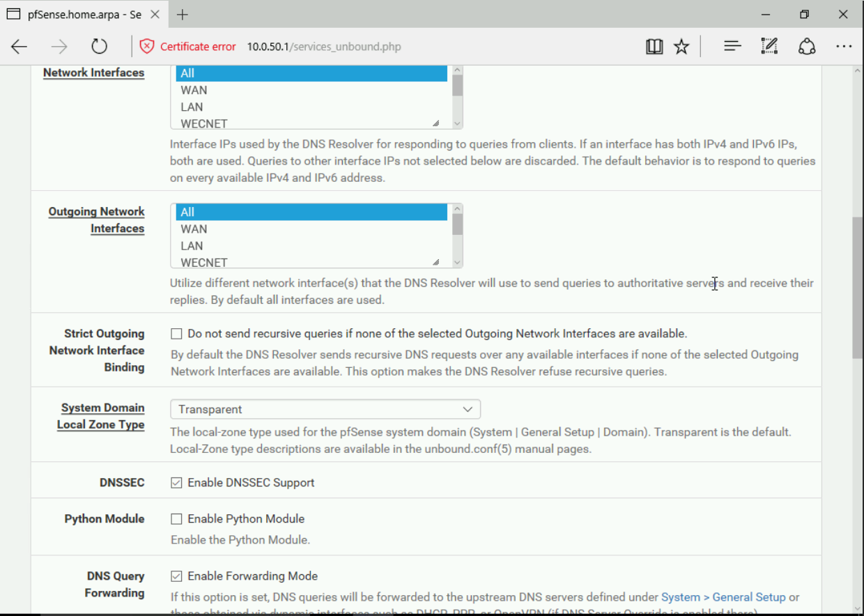
Task: Click the browser Back arrow
Action: [19, 47]
